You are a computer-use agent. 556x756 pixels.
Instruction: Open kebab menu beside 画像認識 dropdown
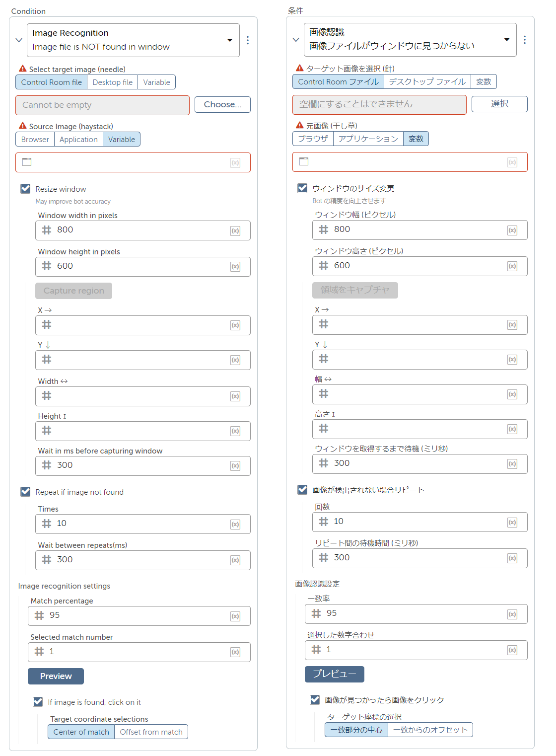(525, 40)
